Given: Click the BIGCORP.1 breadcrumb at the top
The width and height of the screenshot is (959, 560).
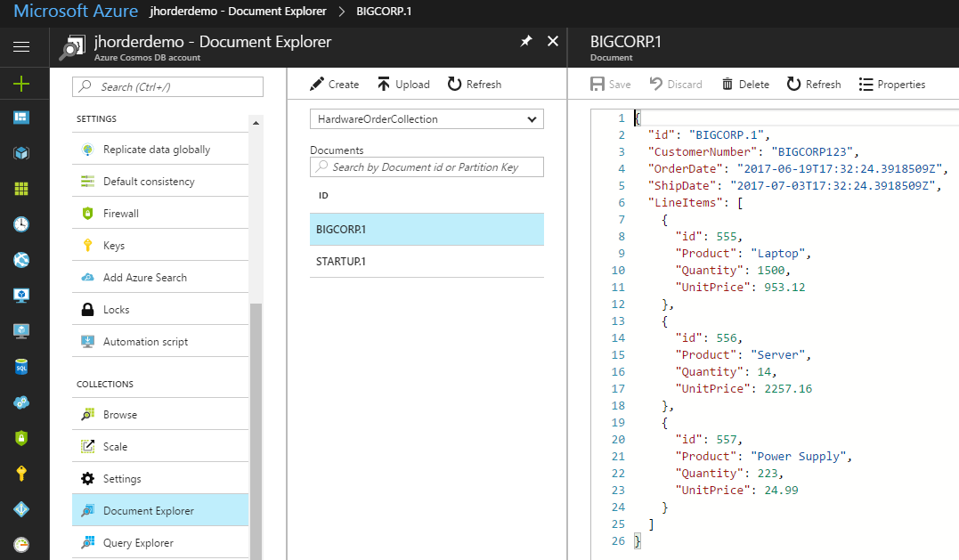Looking at the screenshot, I should 384,12.
